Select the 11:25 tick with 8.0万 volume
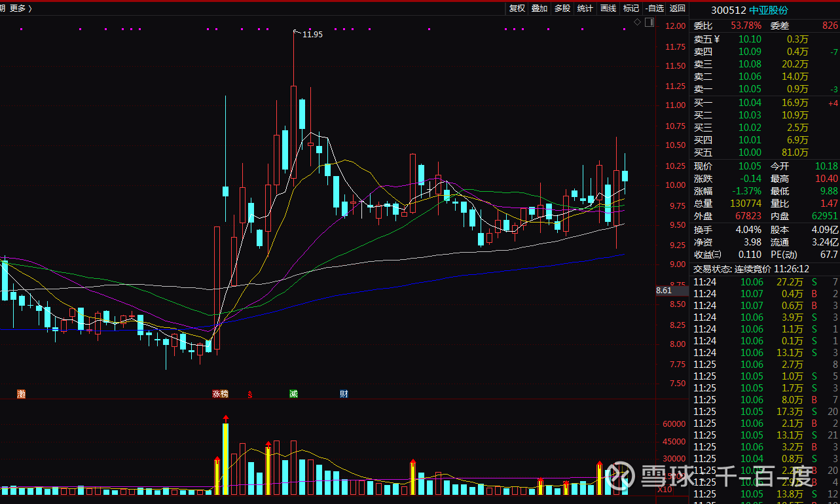This screenshot has width=840, height=504. pyautogui.click(x=765, y=400)
